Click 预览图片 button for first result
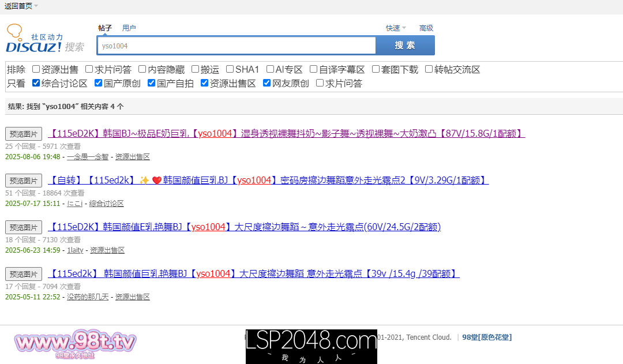The image size is (623, 364). click(x=24, y=134)
